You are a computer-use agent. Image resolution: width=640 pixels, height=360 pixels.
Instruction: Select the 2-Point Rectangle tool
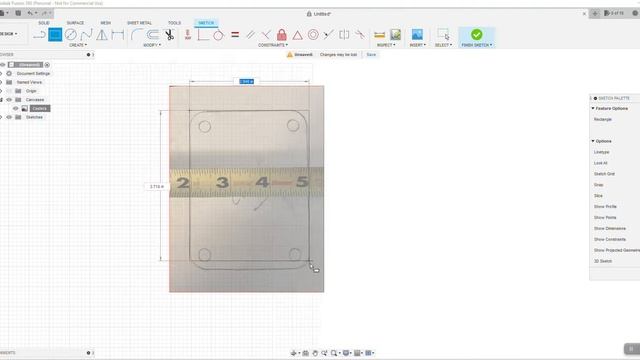[55, 35]
